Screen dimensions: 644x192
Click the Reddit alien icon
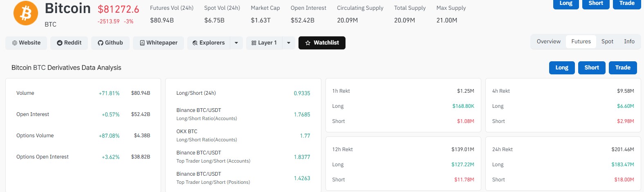pos(60,43)
